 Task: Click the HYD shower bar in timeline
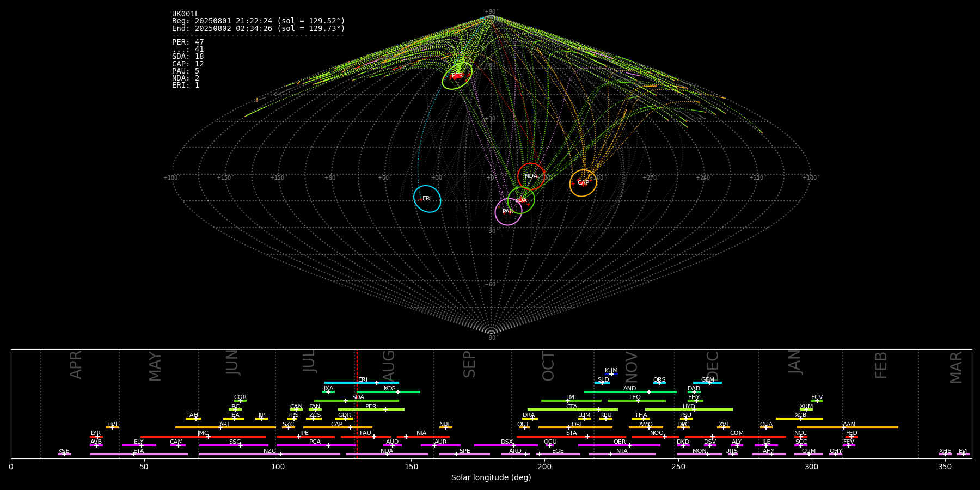pyautogui.click(x=689, y=409)
